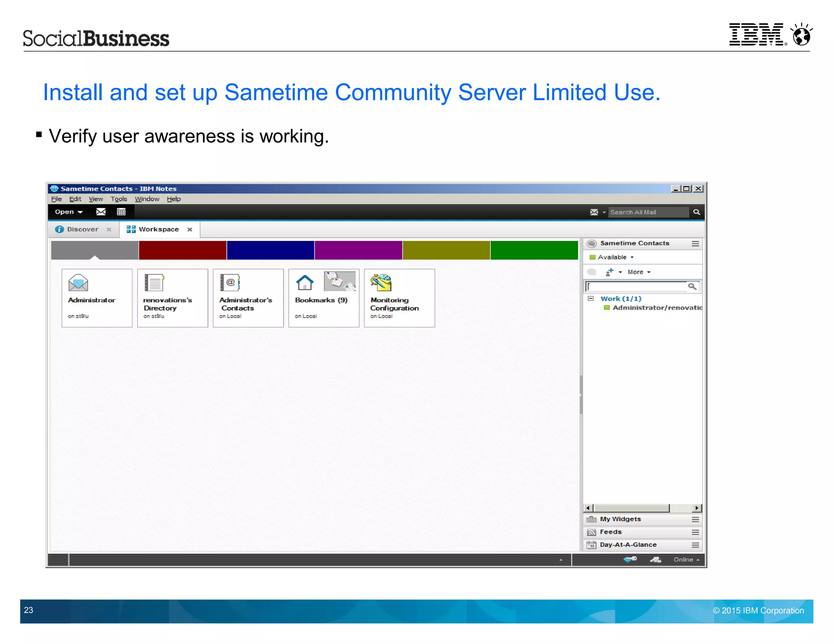Image resolution: width=834 pixels, height=644 pixels.
Task: Click the chat bubble icon beside add contact
Action: pos(592,272)
